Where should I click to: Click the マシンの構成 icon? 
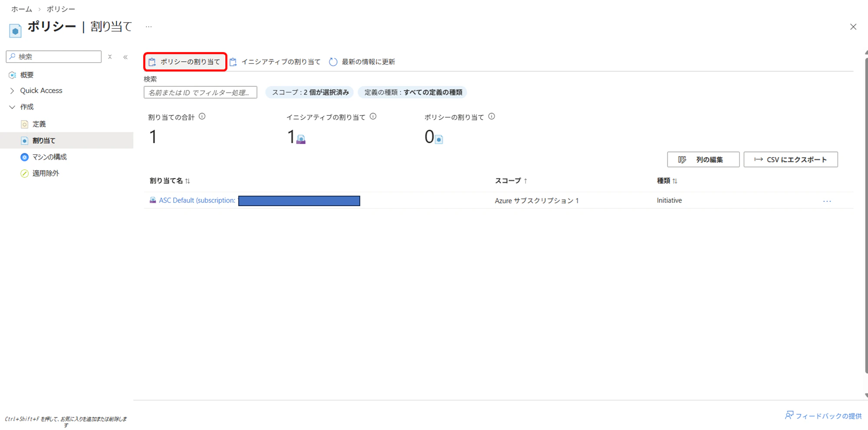point(25,157)
